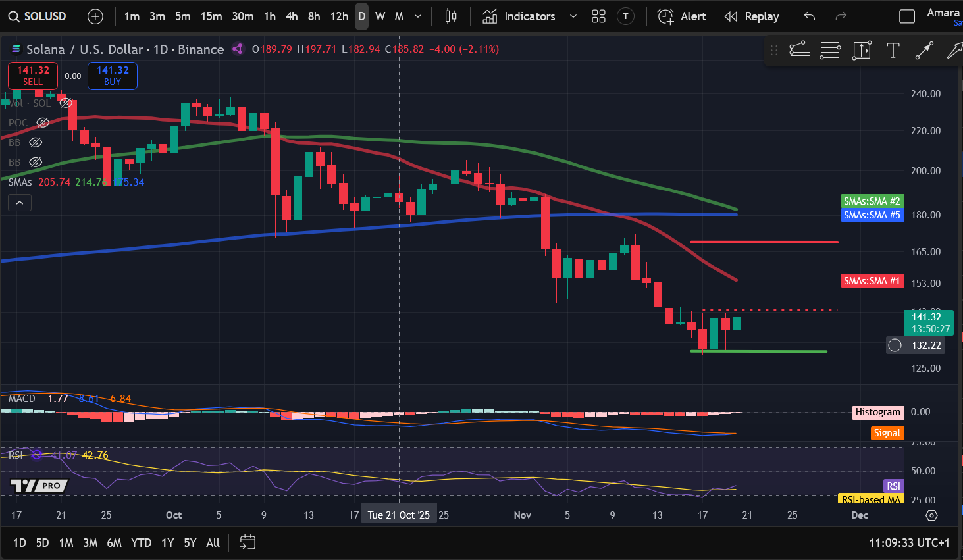This screenshot has height=560, width=963.
Task: Select the Text tool in the drawing toolbar
Action: point(893,50)
